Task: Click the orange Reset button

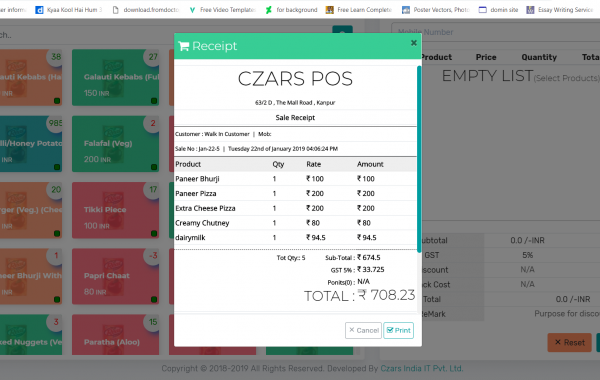Action: tap(569, 342)
